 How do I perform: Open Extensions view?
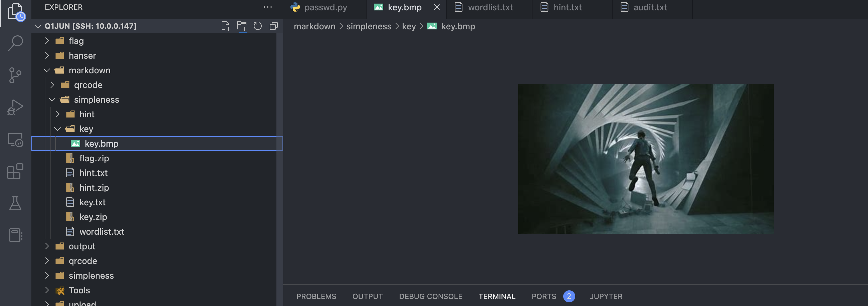(x=15, y=171)
